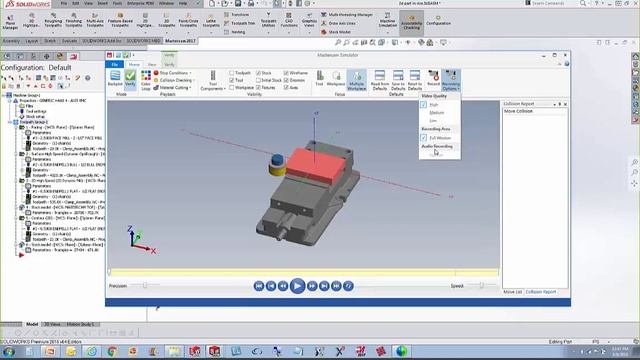Click the Tool Components icon
The width and height of the screenshot is (640, 360).
click(213, 80)
